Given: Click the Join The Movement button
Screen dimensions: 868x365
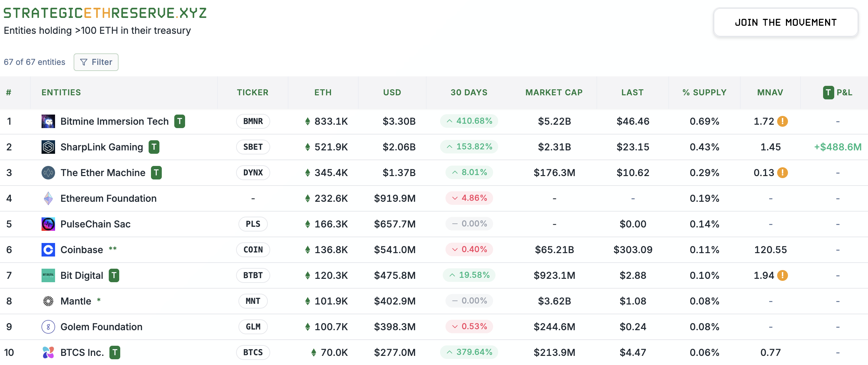Looking at the screenshot, I should tap(786, 23).
